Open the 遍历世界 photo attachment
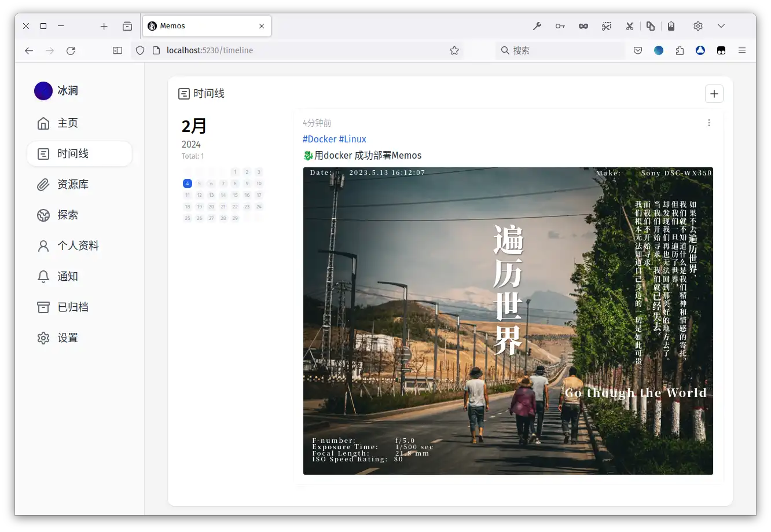The height and width of the screenshot is (532, 771). click(508, 321)
